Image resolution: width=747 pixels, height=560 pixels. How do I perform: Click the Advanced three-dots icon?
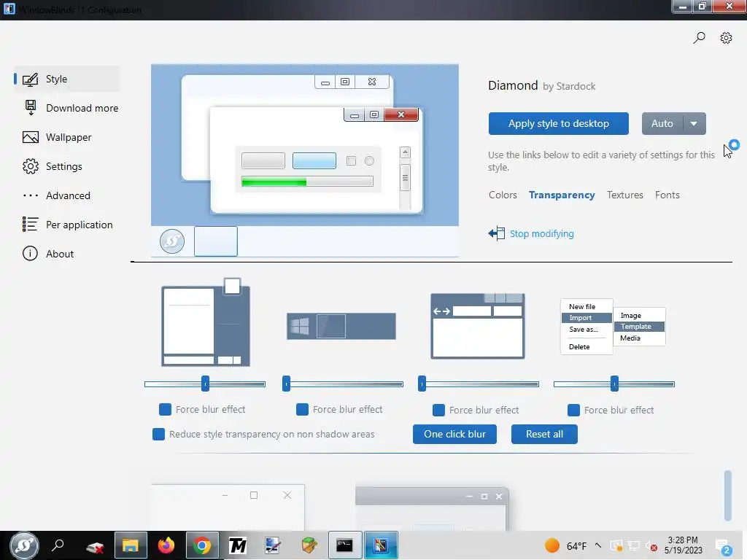(31, 195)
